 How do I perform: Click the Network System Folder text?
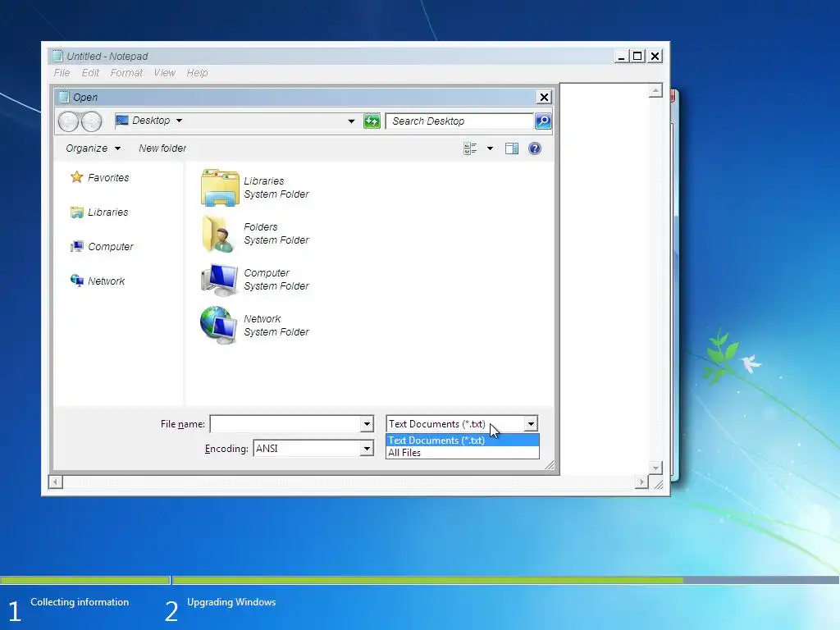click(x=276, y=325)
